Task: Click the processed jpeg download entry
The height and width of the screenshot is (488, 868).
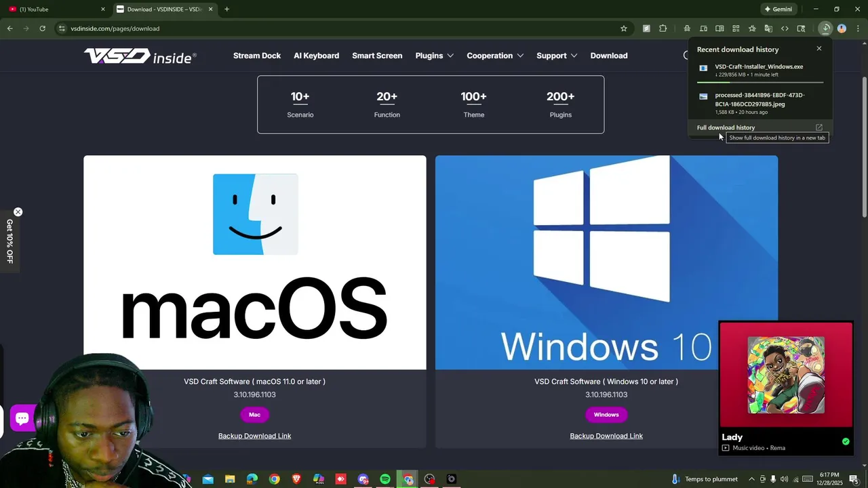Action: click(760, 103)
